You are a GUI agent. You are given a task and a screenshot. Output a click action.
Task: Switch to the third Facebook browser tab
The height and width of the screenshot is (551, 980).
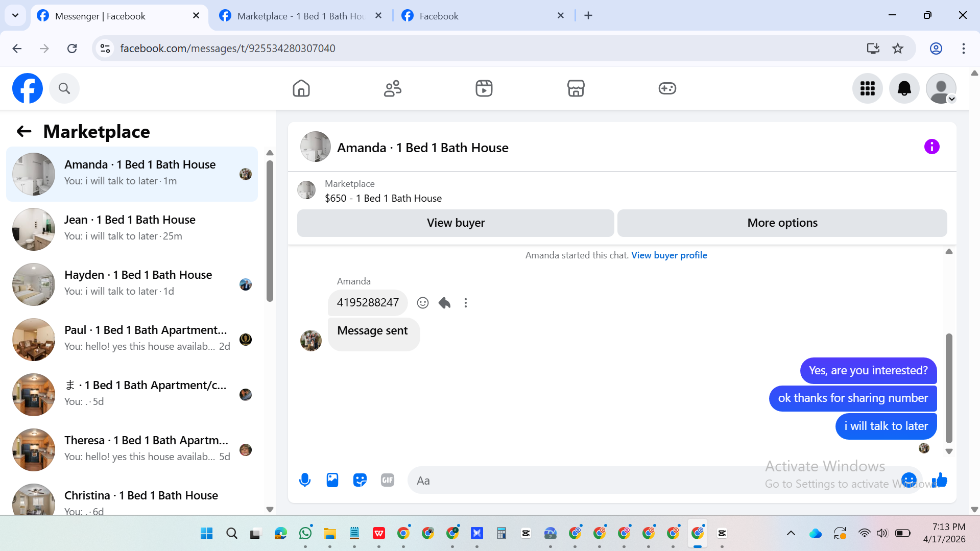pos(483,16)
